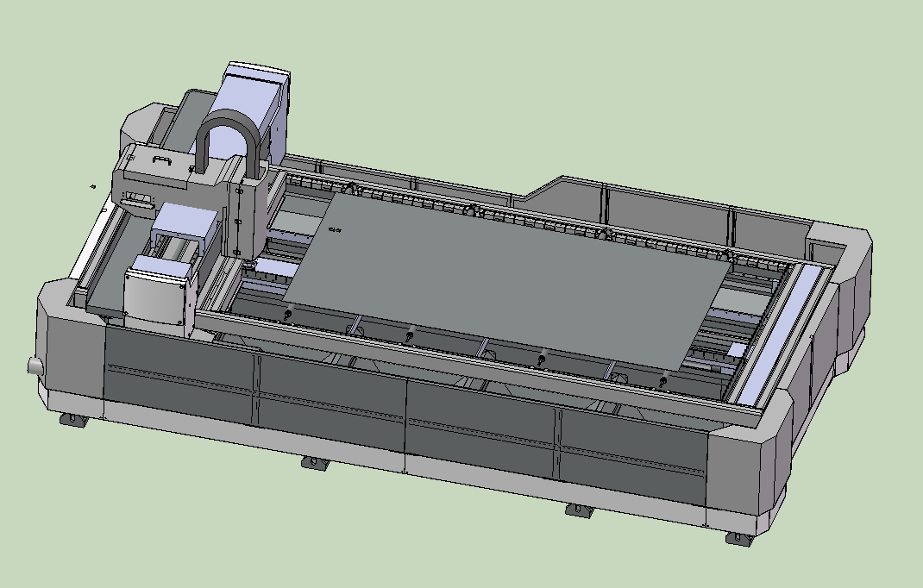The width and height of the screenshot is (923, 588).
Task: Pick the small light-blue square near right rail
Action: pyautogui.click(x=737, y=351)
